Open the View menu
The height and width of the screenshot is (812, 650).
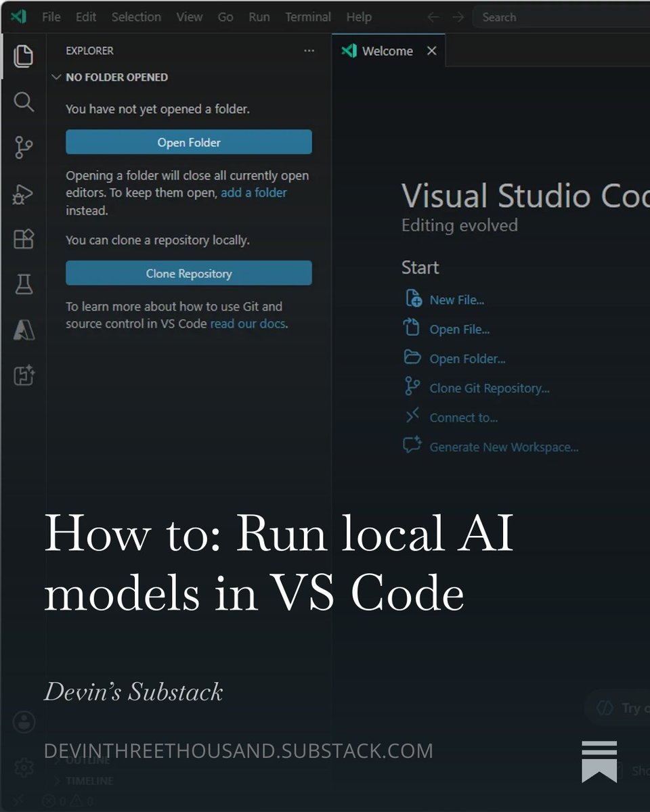click(190, 17)
